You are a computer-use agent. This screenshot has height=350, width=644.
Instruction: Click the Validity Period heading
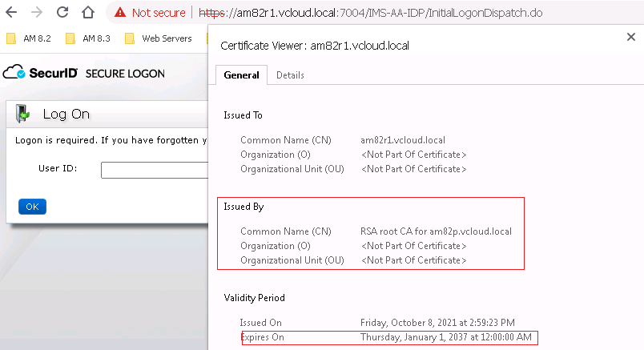[254, 298]
